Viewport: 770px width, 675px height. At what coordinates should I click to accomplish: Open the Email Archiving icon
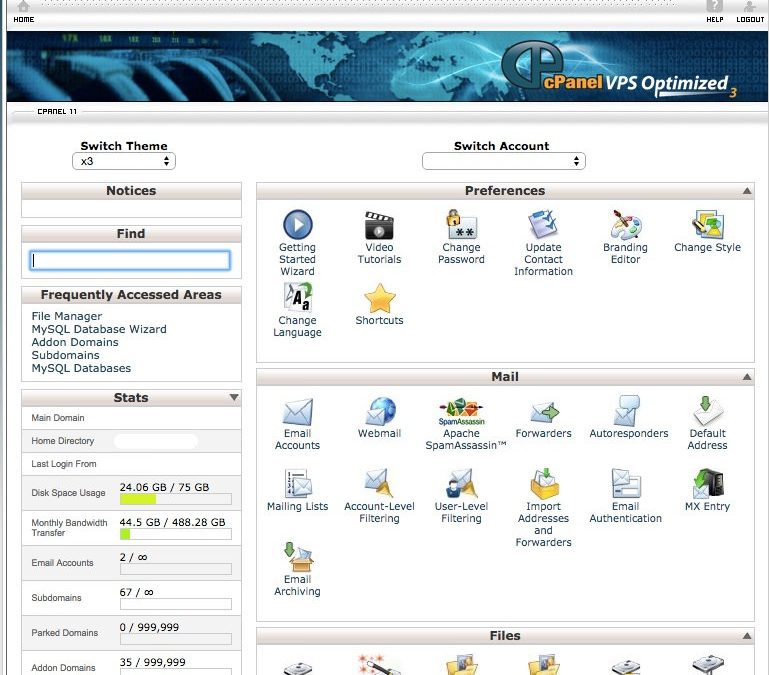(299, 557)
